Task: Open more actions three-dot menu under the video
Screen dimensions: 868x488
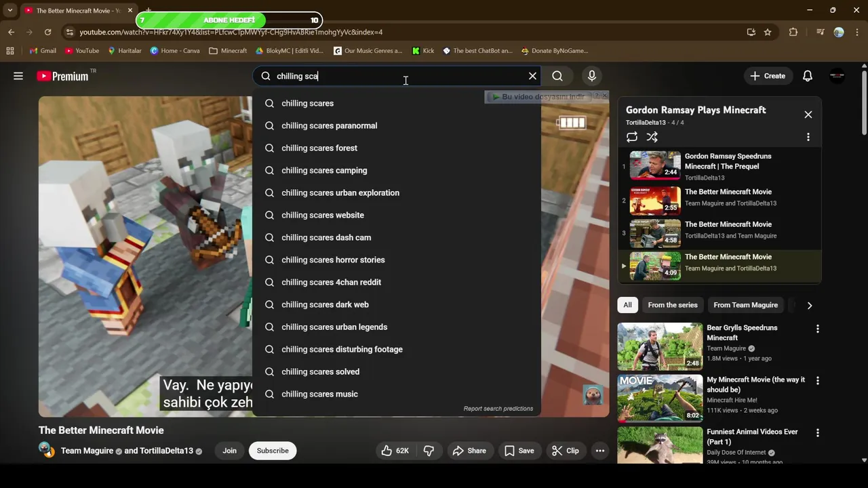Action: (x=600, y=451)
